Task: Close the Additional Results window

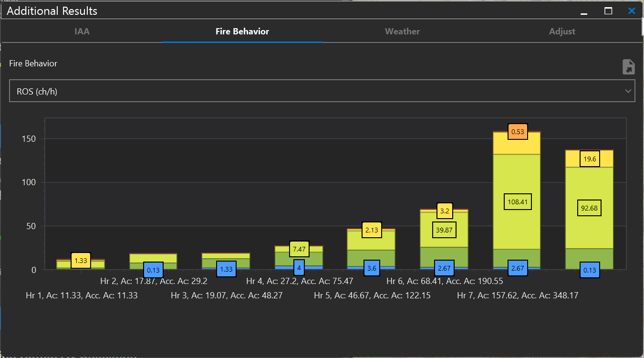Action: pos(632,11)
